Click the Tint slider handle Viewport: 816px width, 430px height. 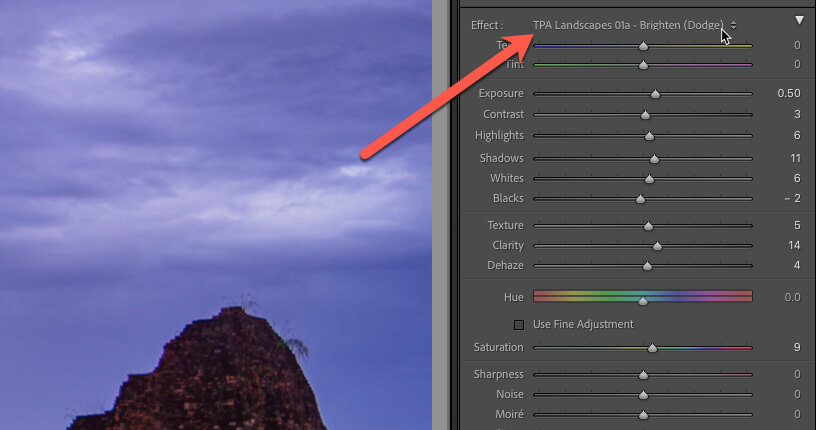click(643, 66)
